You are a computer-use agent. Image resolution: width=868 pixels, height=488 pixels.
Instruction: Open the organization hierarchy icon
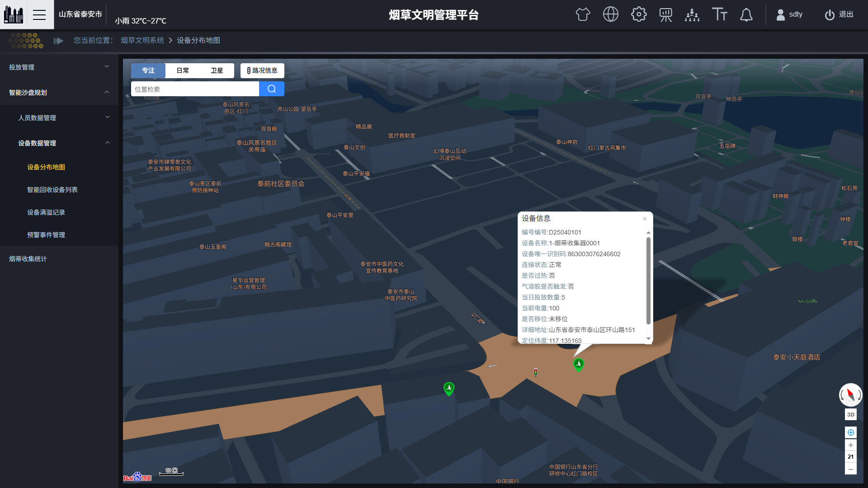[x=692, y=15]
